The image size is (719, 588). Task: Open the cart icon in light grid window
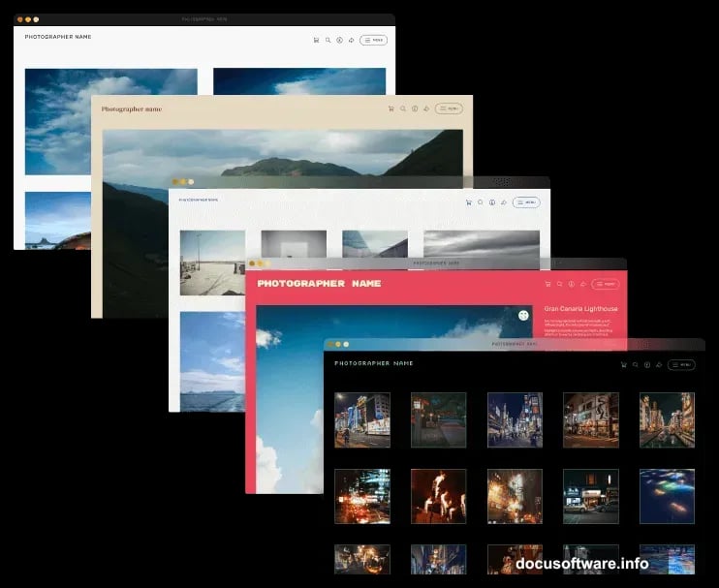[x=469, y=202]
